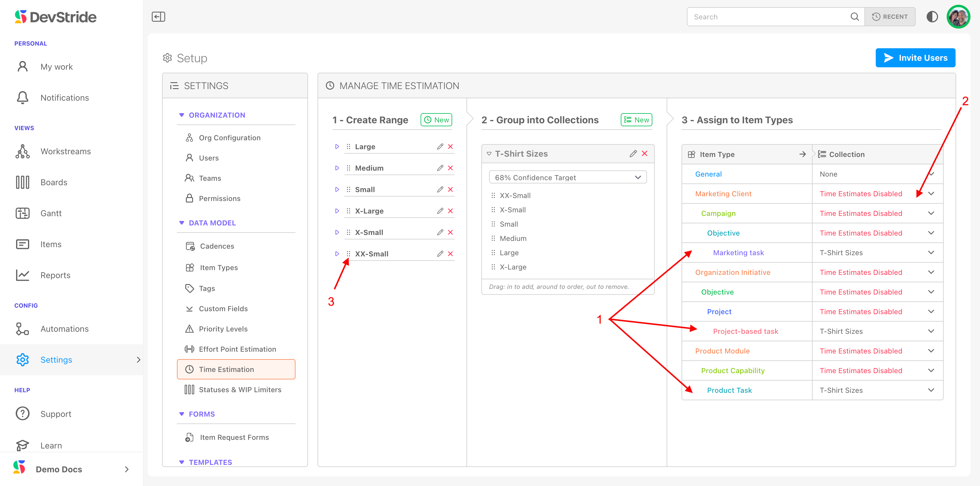Expand the Small range triangle

coord(337,189)
